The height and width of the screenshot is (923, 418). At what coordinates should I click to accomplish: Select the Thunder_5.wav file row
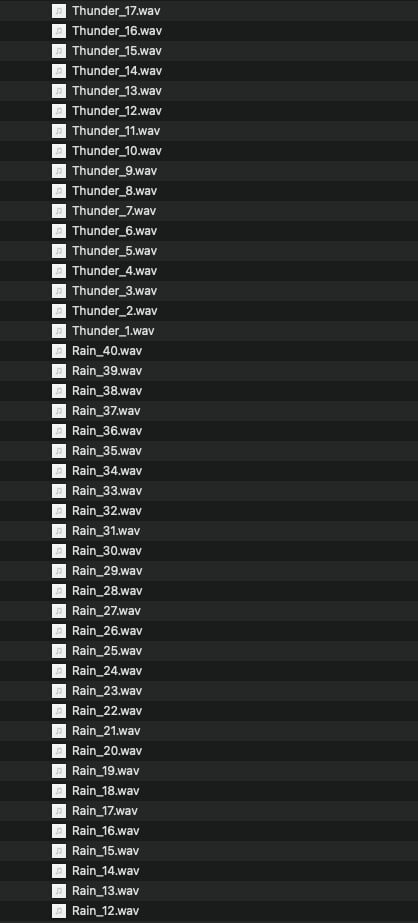[209, 251]
